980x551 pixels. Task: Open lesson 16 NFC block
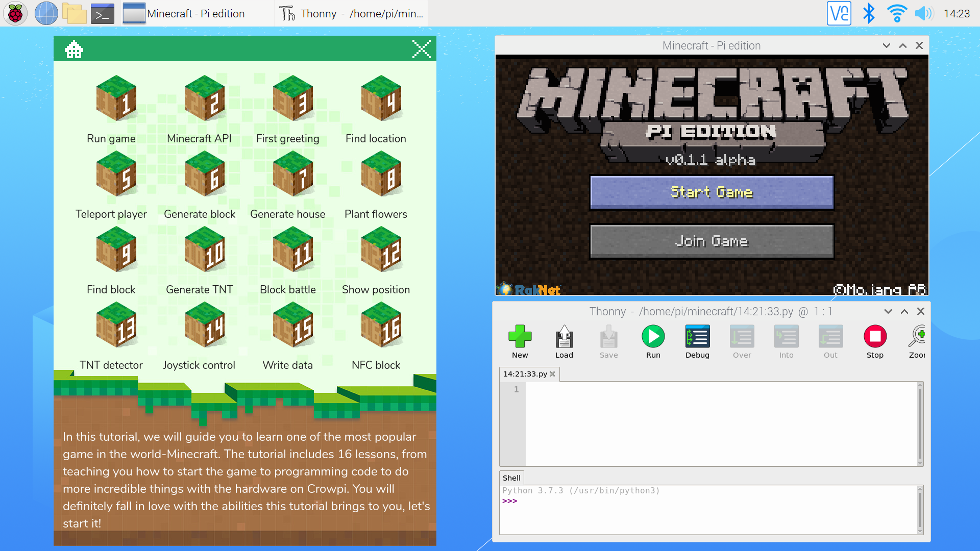click(381, 325)
